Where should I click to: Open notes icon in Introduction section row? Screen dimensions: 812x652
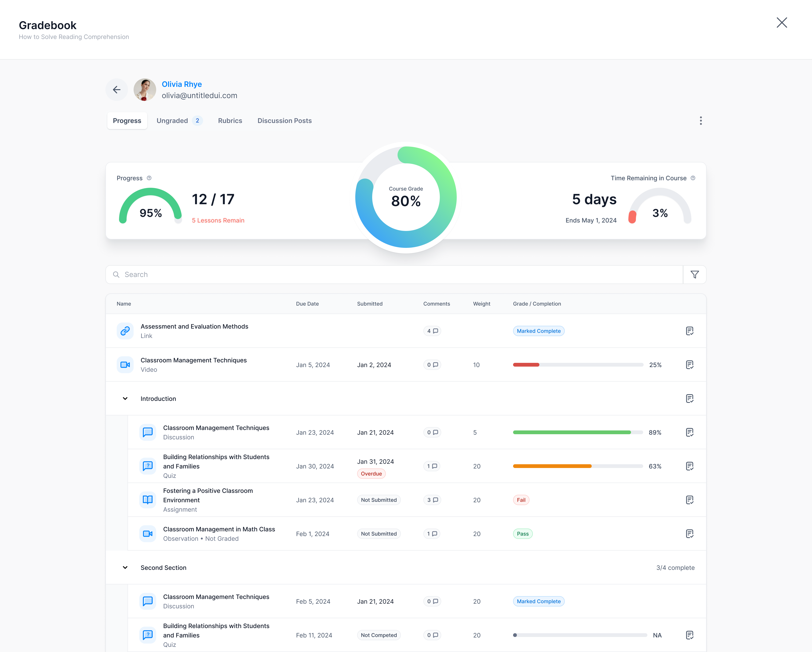pyautogui.click(x=690, y=399)
